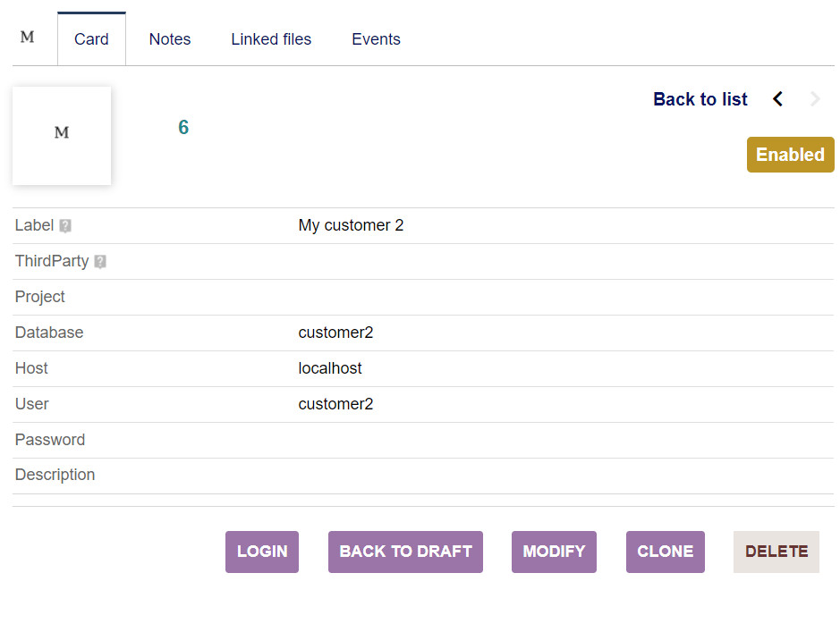Switch to the Events tab
The height and width of the screenshot is (632, 840).
376,39
